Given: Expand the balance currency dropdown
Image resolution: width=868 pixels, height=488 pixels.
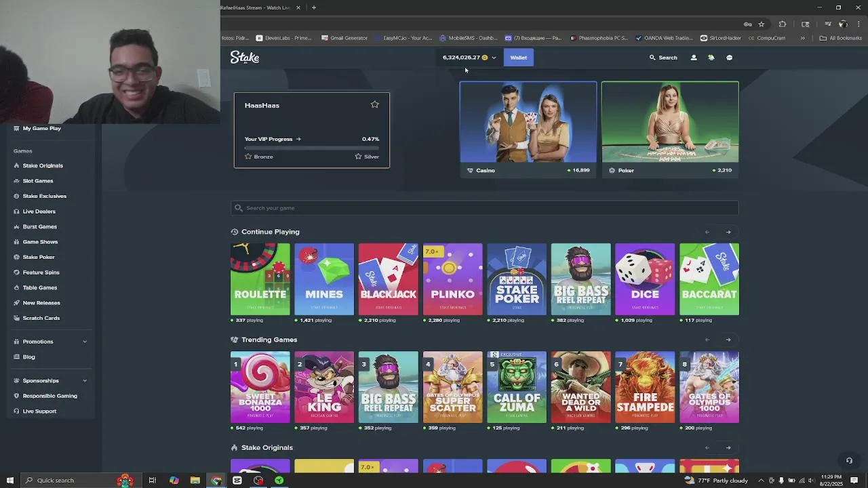Looking at the screenshot, I should pos(494,58).
